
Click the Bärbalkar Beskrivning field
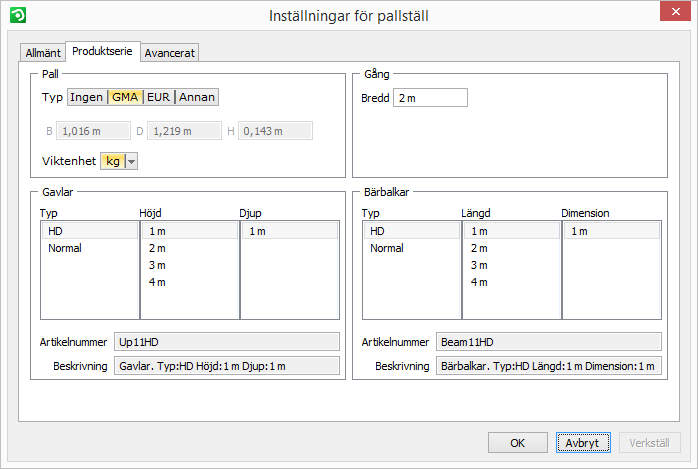549,366
